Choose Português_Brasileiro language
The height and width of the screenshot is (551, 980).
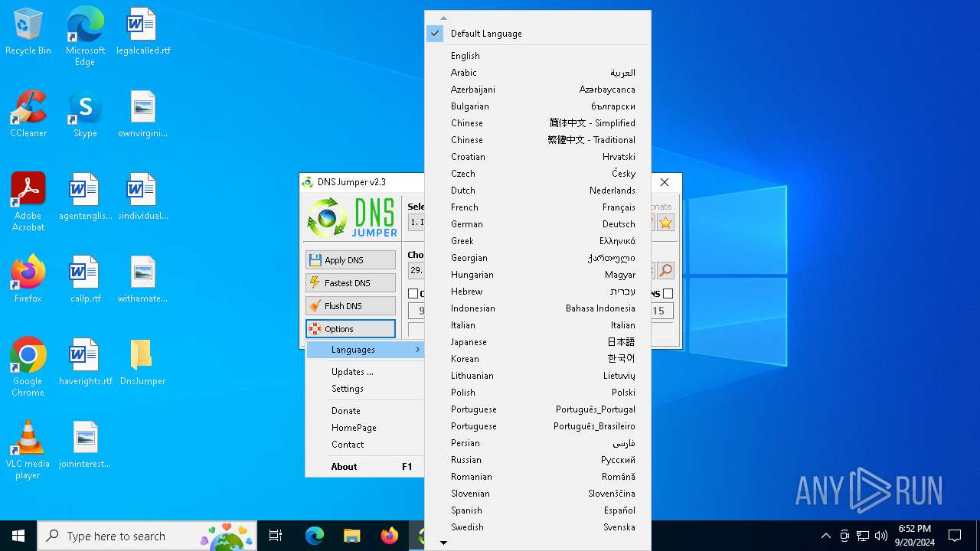pos(537,426)
